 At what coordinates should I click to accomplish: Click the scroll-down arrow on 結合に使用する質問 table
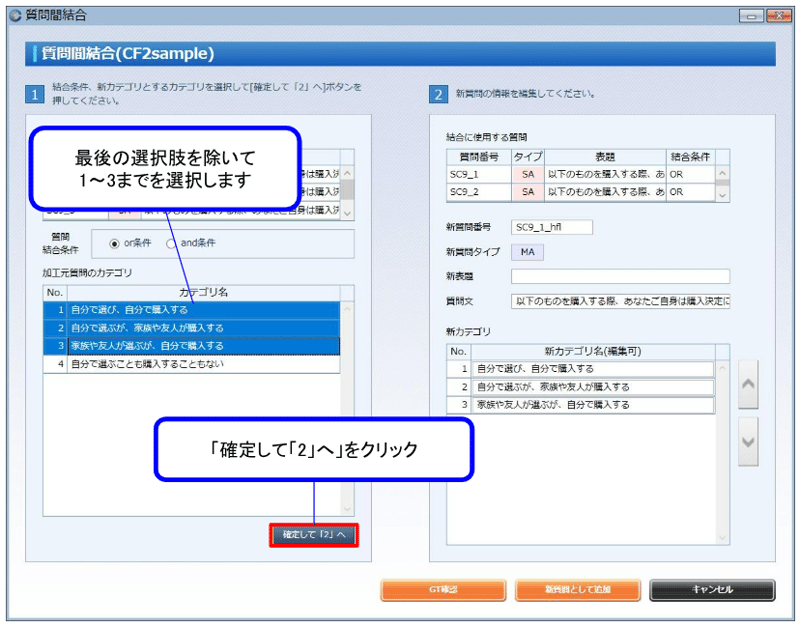tap(723, 196)
